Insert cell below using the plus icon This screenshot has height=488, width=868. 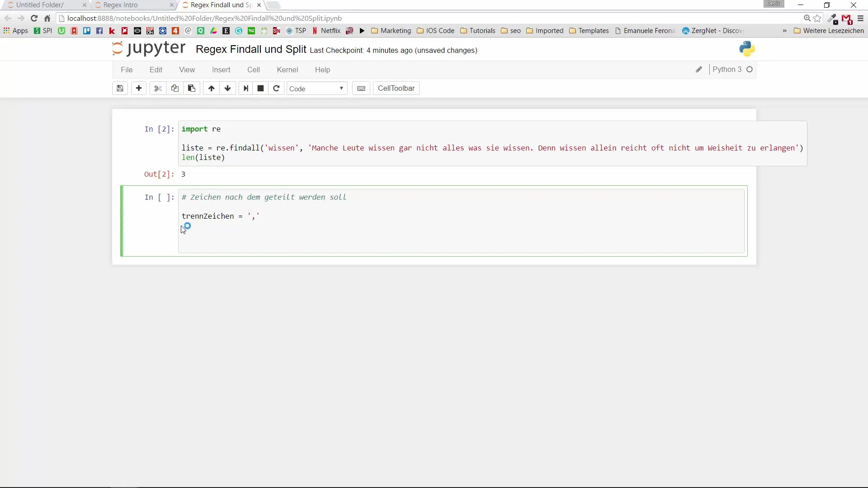click(139, 89)
